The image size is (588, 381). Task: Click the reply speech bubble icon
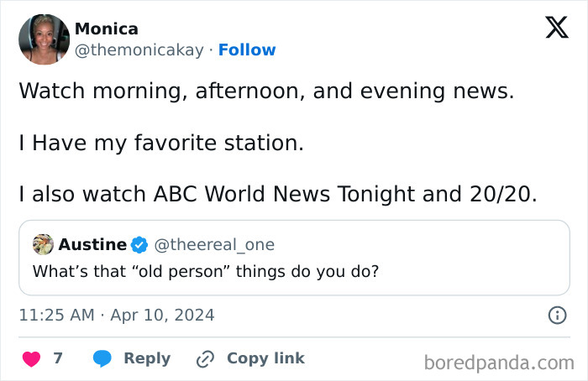102,358
